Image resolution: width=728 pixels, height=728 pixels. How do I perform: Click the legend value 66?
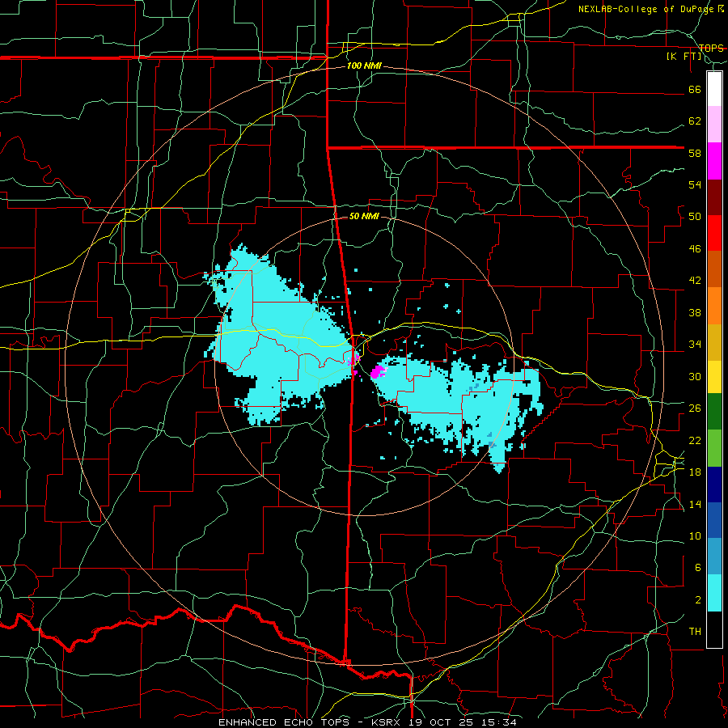click(x=695, y=90)
